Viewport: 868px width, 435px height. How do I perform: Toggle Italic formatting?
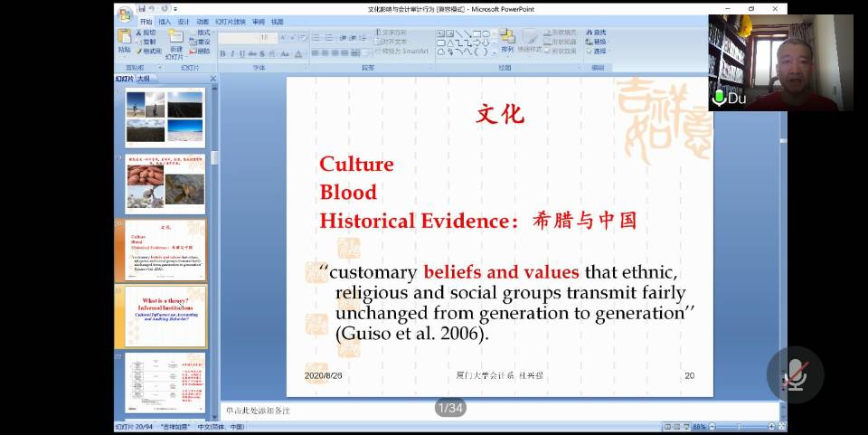[231, 53]
